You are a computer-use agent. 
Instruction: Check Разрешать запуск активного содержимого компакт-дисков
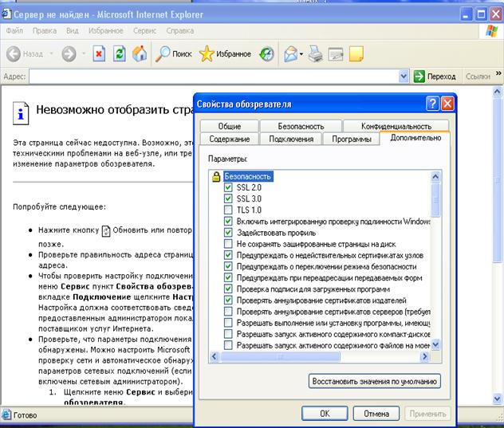click(228, 334)
